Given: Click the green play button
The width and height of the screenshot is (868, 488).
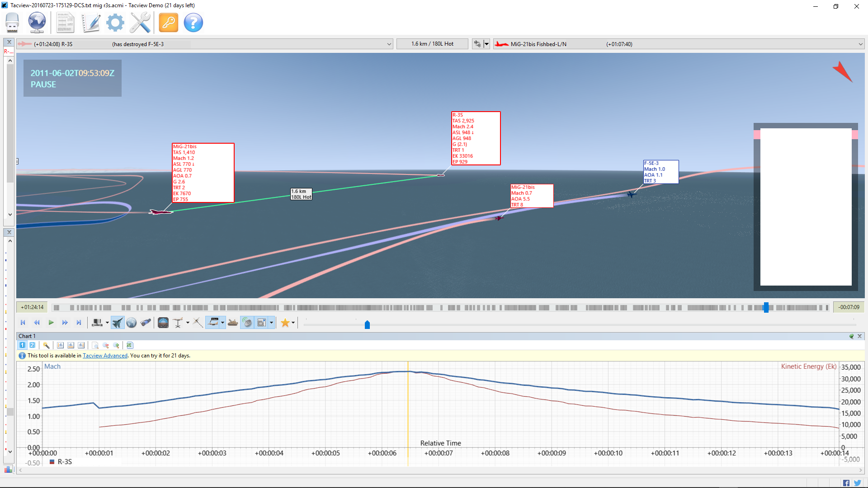Looking at the screenshot, I should 51,323.
